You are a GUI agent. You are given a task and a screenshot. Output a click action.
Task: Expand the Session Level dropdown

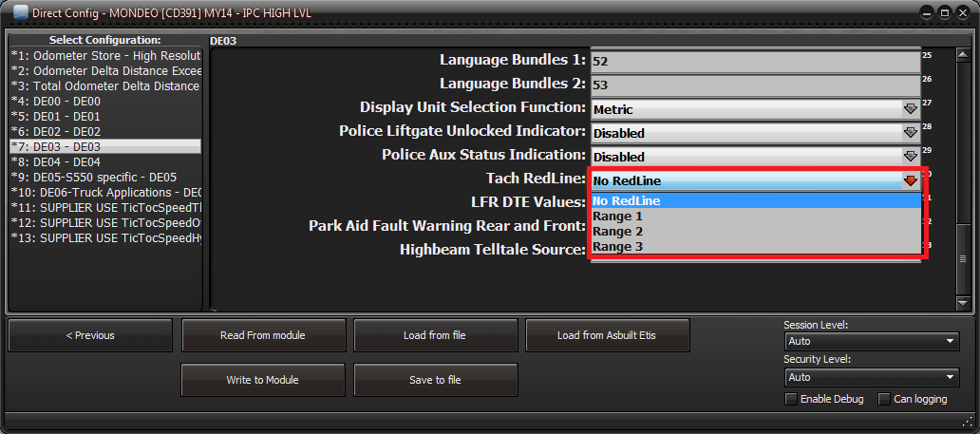pos(872,341)
